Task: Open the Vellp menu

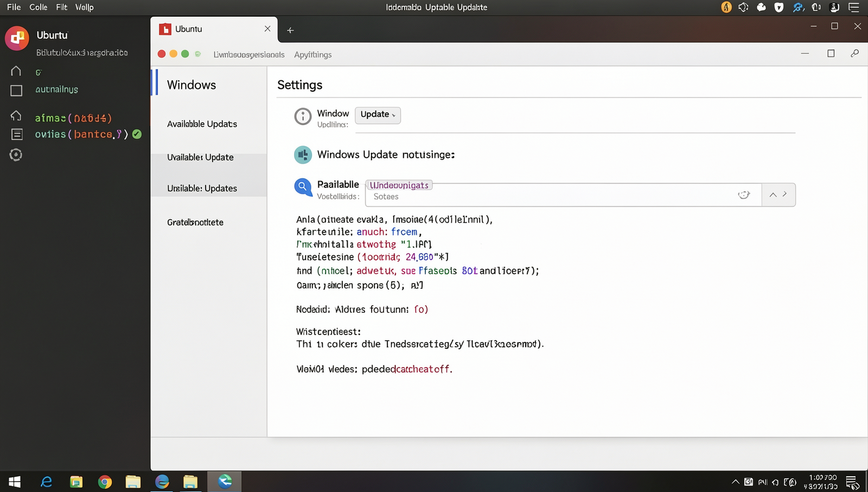Action: 85,7
